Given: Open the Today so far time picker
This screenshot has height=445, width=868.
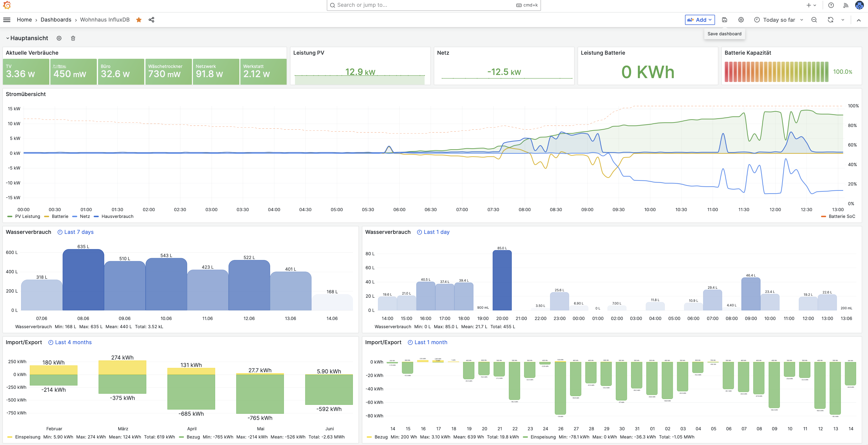Looking at the screenshot, I should coord(778,20).
